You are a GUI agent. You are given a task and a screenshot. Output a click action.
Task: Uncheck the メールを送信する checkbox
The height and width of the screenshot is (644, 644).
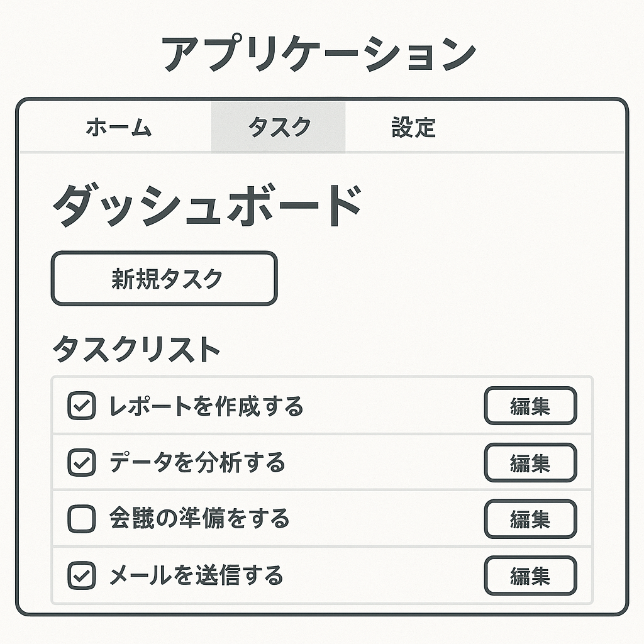click(81, 575)
